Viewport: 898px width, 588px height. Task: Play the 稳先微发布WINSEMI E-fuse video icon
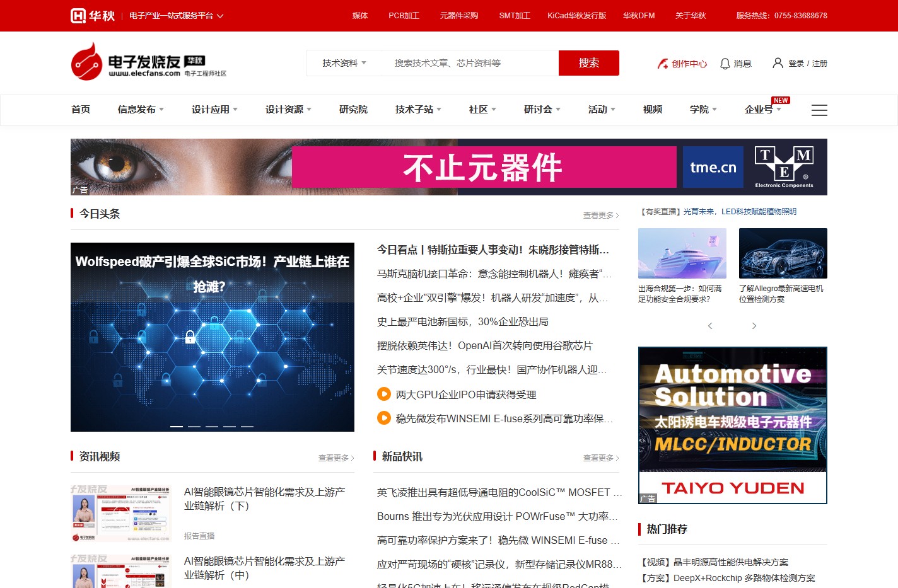click(384, 418)
